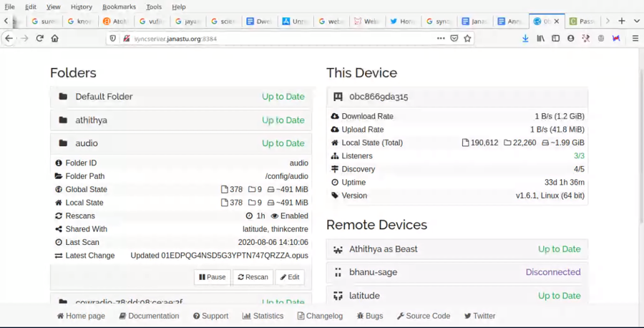Open the Library icon in the toolbar

[541, 38]
